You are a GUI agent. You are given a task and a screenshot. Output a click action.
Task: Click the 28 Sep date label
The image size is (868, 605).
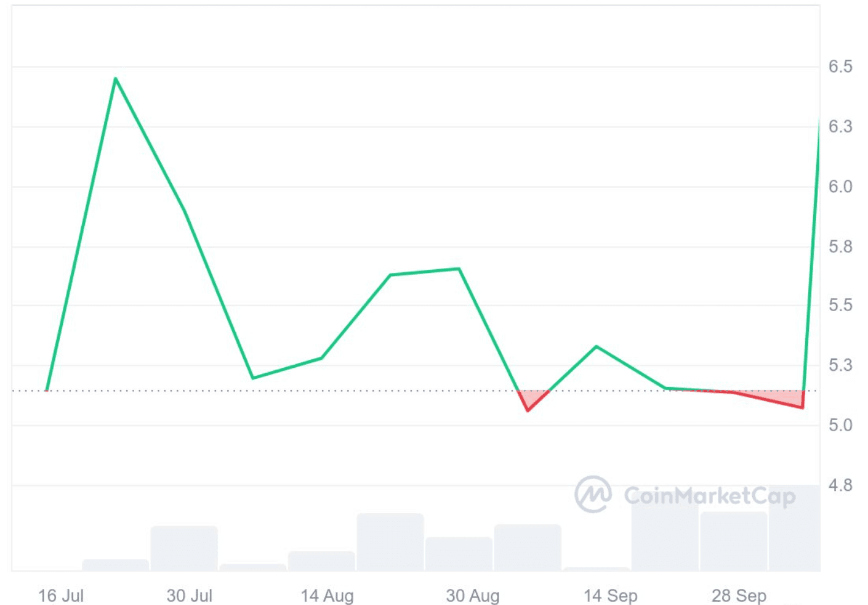[739, 596]
